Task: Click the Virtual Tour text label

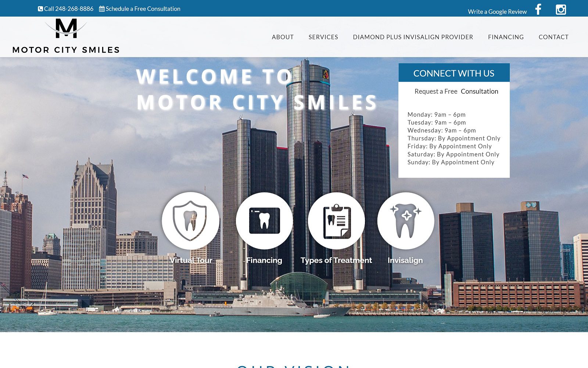Action: (191, 260)
